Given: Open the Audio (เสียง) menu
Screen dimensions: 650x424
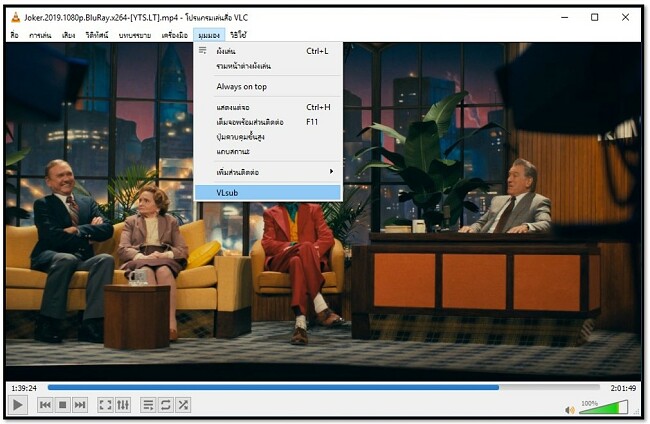Looking at the screenshot, I should (68, 35).
